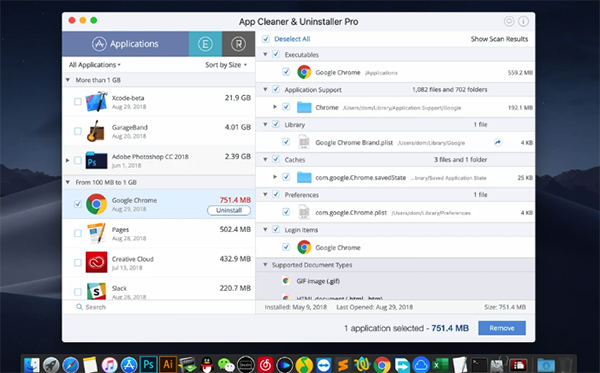Click the info icon in title bar

click(523, 21)
